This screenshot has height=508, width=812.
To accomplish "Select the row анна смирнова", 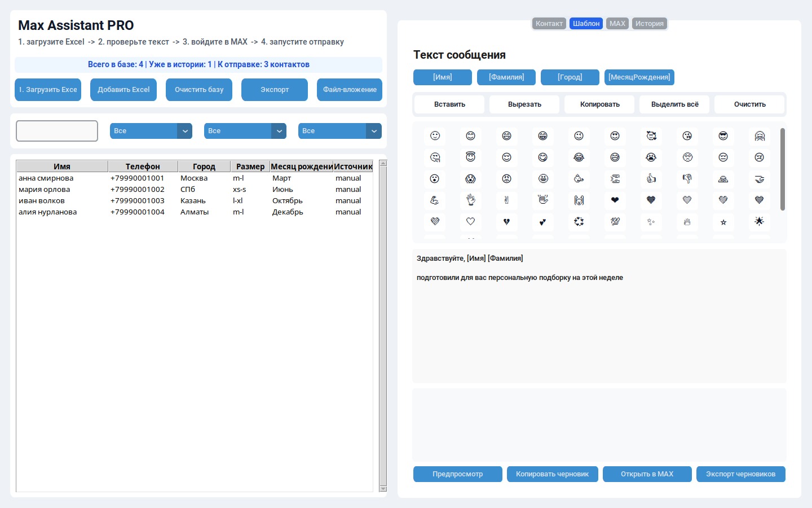I will pos(195,178).
